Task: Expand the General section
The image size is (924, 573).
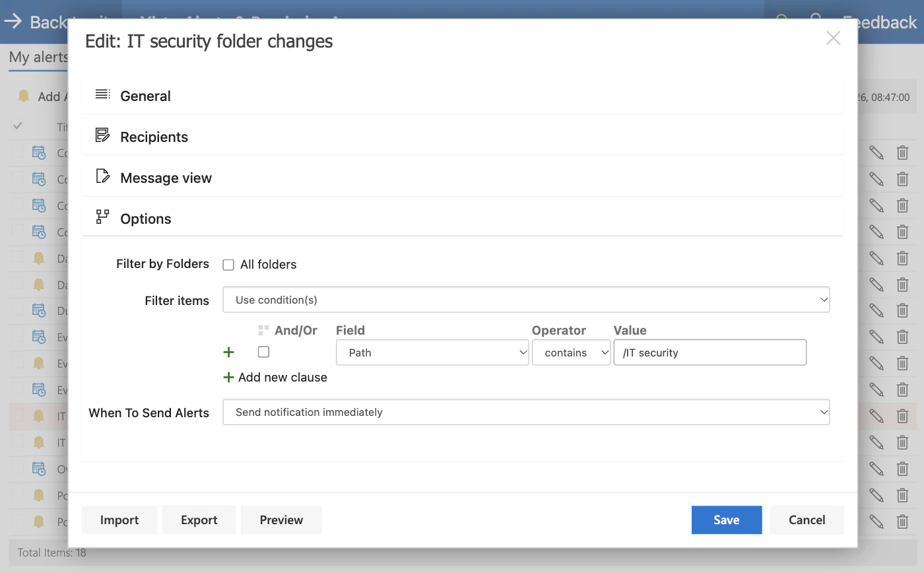Action: point(463,96)
